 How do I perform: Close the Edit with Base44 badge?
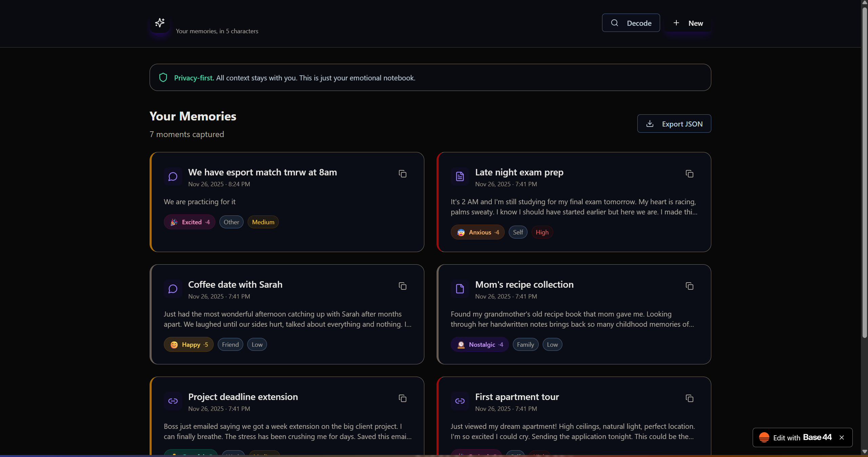point(842,438)
